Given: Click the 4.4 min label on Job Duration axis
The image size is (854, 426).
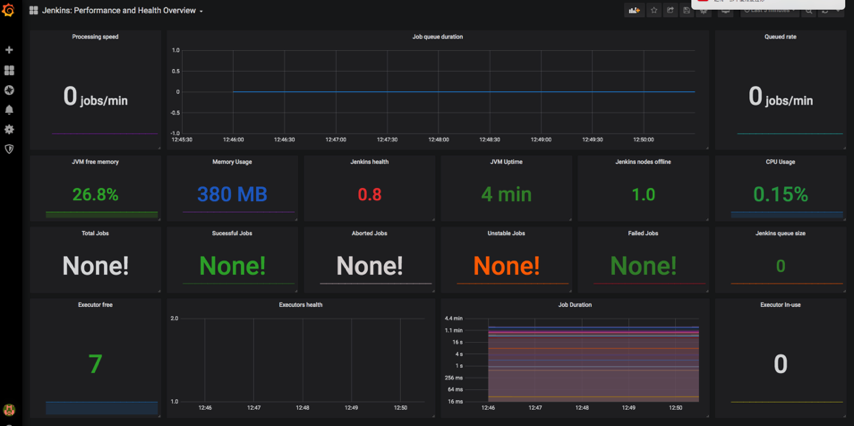Looking at the screenshot, I should coord(454,318).
